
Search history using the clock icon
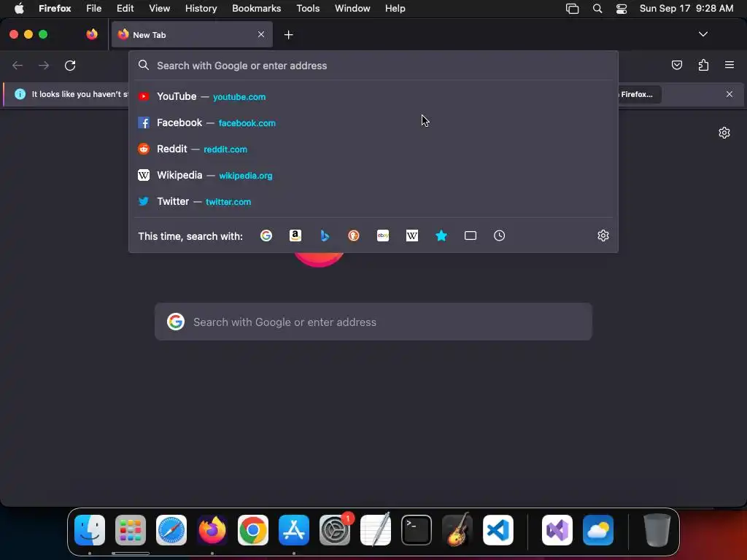click(x=499, y=236)
